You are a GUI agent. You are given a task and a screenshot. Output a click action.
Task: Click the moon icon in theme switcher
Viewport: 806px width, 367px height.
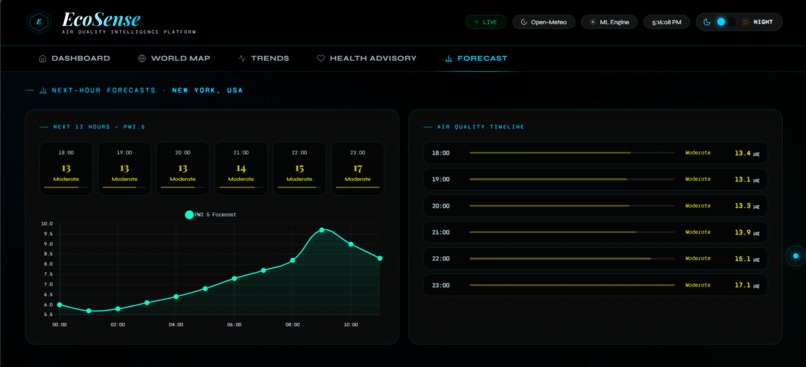point(707,22)
